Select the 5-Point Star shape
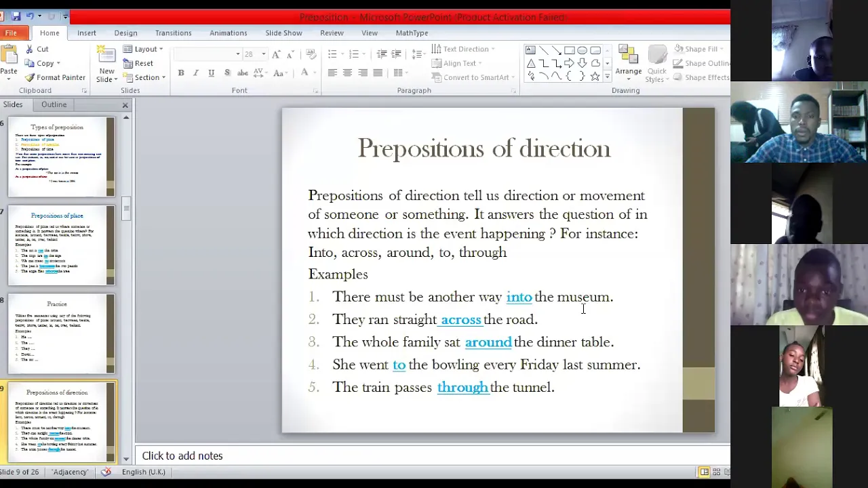Viewport: 868px width, 488px height. coord(595,77)
